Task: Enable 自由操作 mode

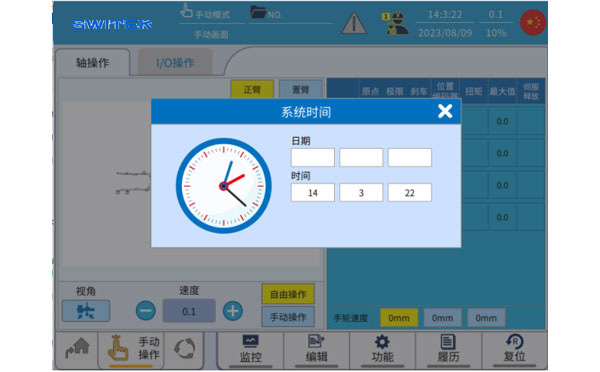Action: click(288, 294)
